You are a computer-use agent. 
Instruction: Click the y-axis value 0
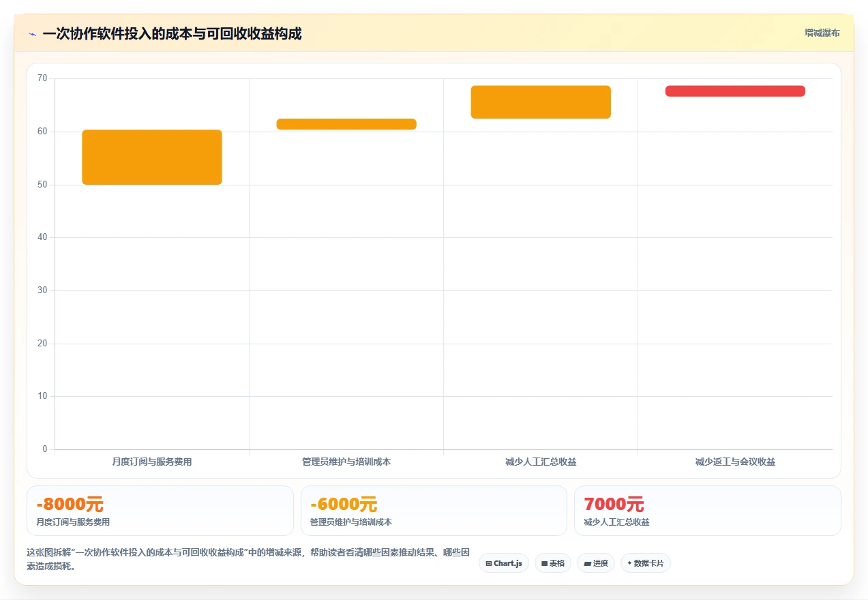click(45, 449)
